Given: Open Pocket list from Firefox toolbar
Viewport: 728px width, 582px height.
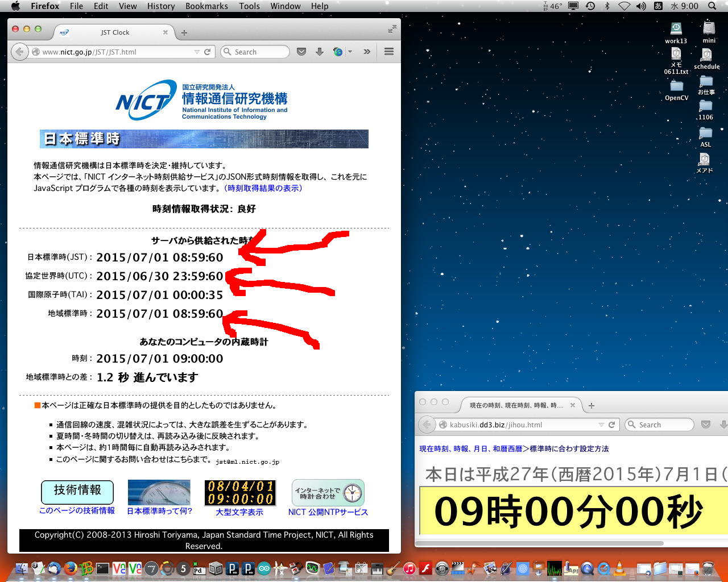Looking at the screenshot, I should (x=301, y=52).
